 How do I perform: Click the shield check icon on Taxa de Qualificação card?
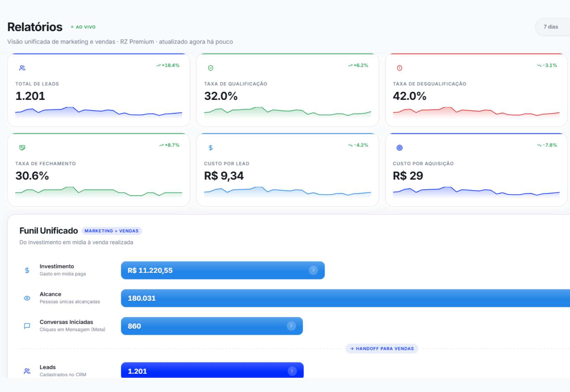pyautogui.click(x=211, y=68)
